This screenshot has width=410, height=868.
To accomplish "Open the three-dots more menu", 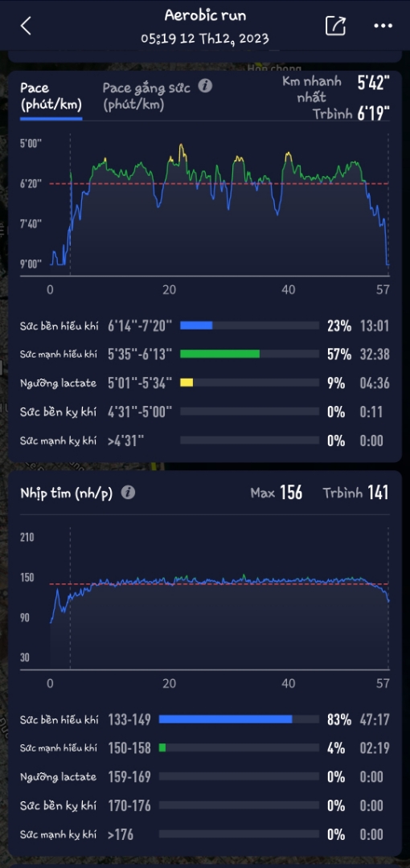I will [383, 26].
